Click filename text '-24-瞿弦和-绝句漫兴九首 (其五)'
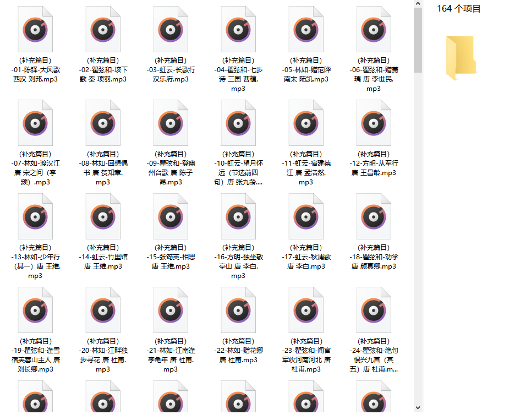The width and height of the screenshot is (526, 420). [x=374, y=360]
